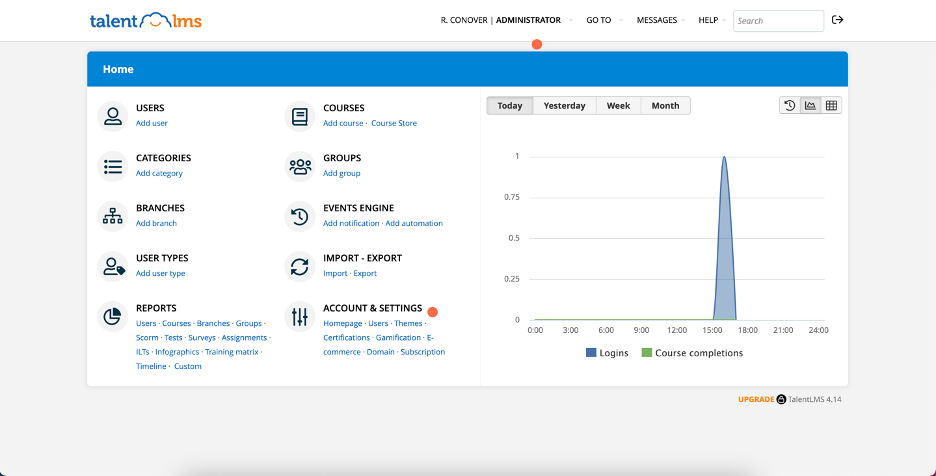Open the Events Engine clock icon
Screen dimensions: 936x476
pyautogui.click(x=300, y=216)
